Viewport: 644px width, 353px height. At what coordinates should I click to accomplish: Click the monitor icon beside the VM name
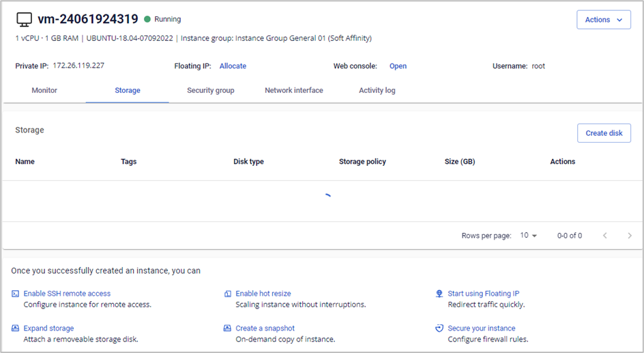[25, 20]
